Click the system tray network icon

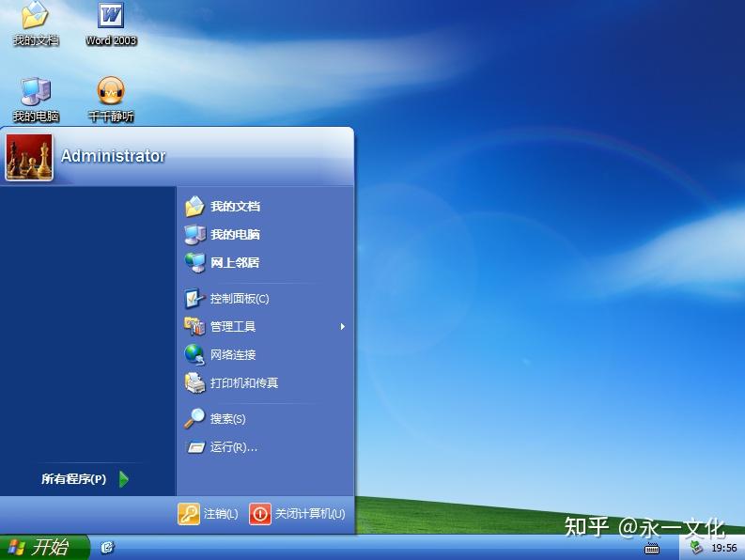(x=697, y=548)
